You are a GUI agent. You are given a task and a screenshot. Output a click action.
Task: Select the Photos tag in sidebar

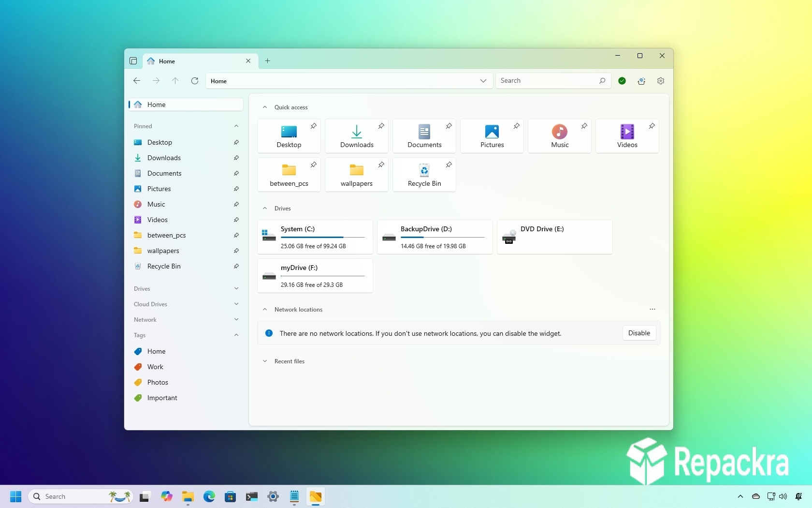pos(186,382)
